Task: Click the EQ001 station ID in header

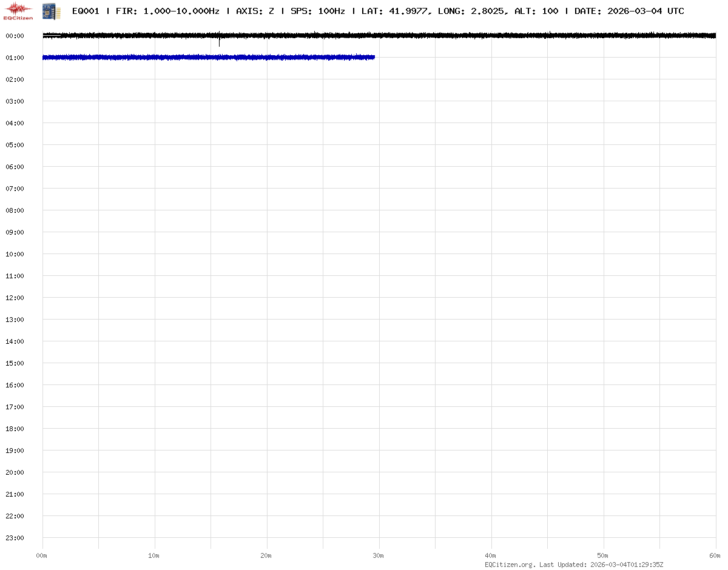Action: tap(86, 11)
